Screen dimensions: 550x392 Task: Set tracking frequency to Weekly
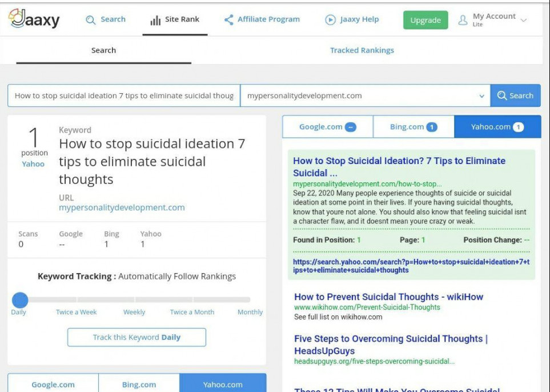[x=134, y=312]
